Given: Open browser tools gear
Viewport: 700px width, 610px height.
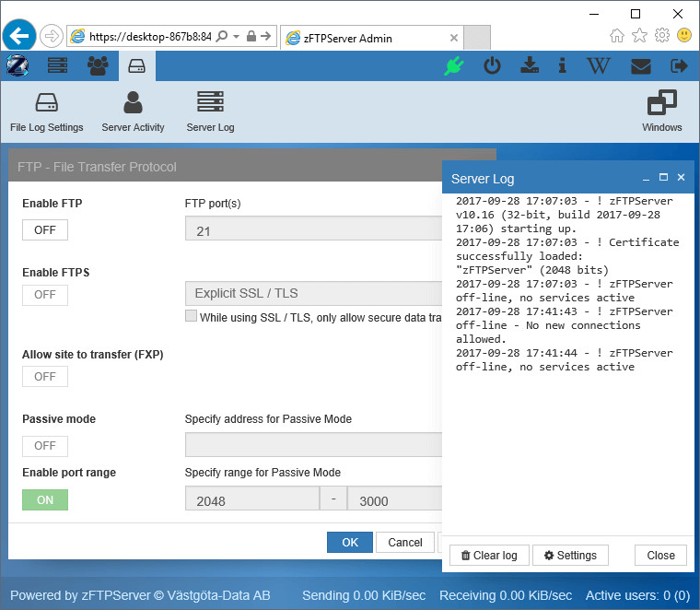Looking at the screenshot, I should pos(662,35).
